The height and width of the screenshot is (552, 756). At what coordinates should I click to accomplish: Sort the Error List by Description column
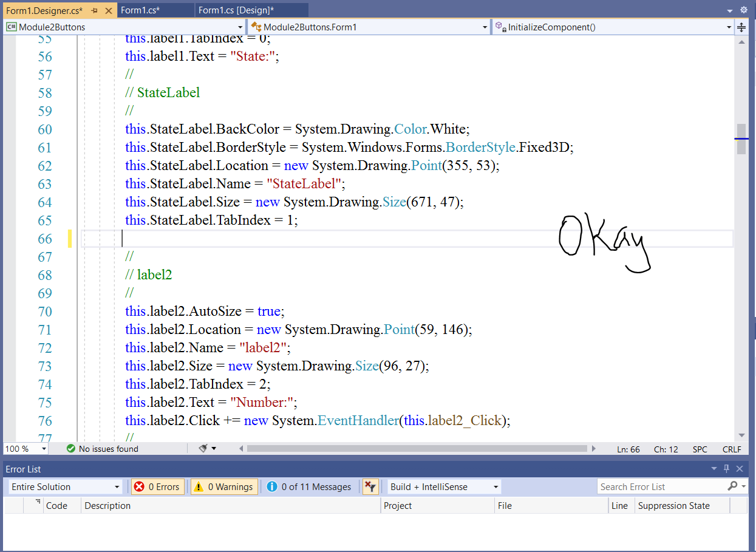[x=231, y=505]
